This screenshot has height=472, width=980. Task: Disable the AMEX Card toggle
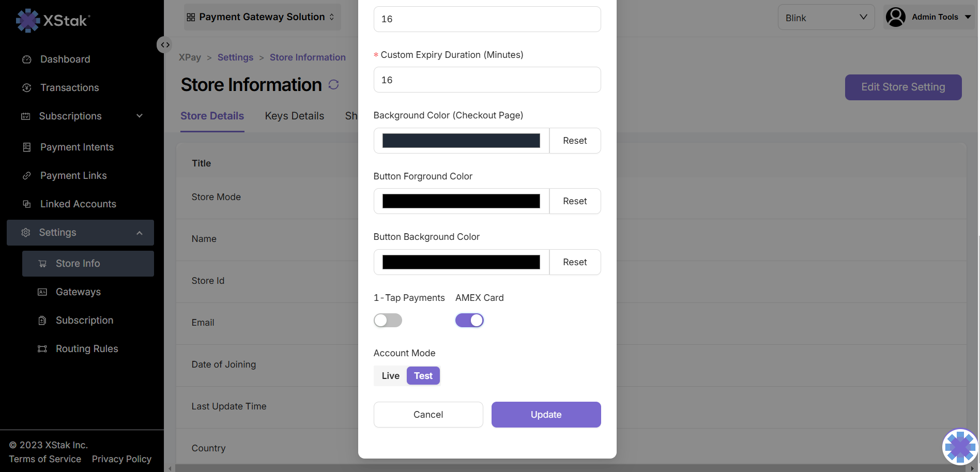pos(469,321)
